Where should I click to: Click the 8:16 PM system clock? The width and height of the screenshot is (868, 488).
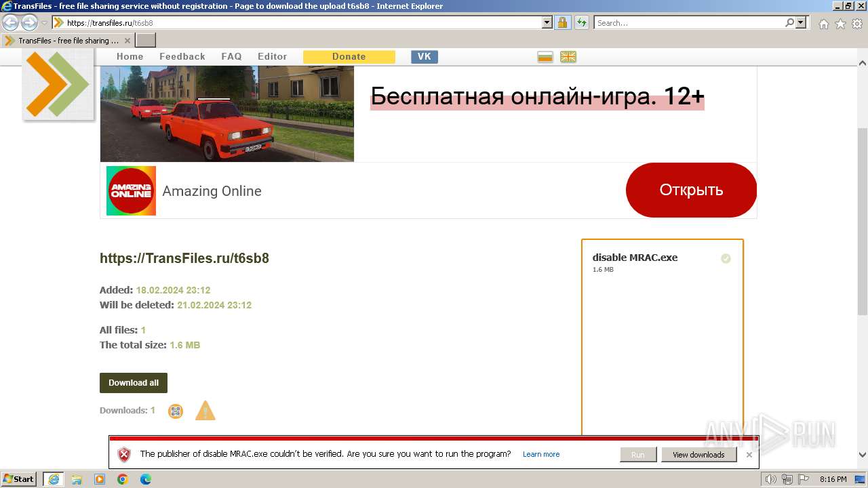pyautogui.click(x=833, y=479)
